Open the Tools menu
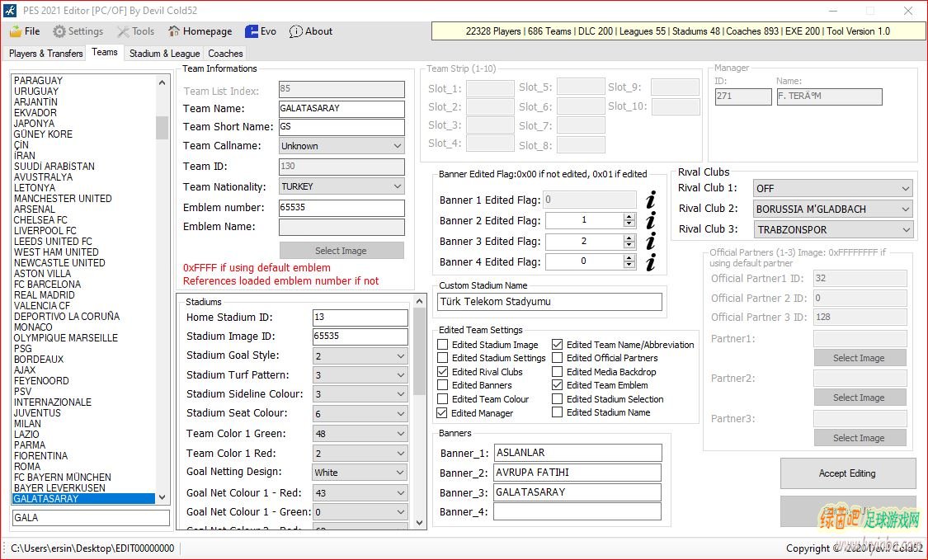The image size is (928, 560). point(135,31)
